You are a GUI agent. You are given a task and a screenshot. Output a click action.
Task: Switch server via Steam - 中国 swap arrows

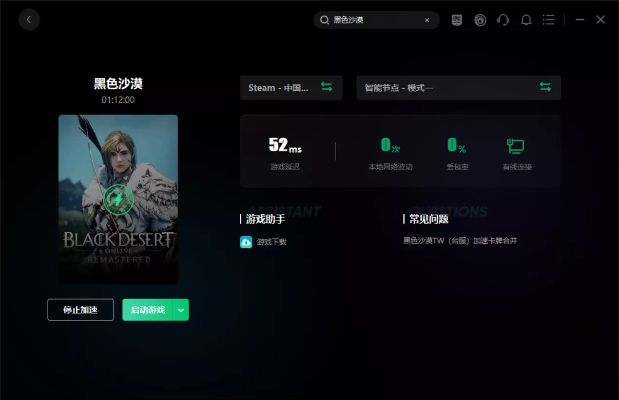(326, 86)
